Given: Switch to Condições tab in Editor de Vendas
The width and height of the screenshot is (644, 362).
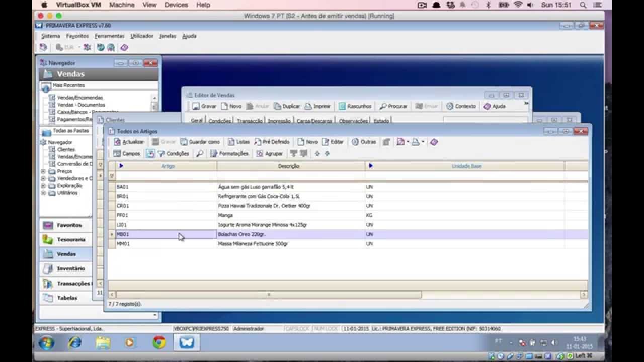Looking at the screenshot, I should (x=220, y=121).
